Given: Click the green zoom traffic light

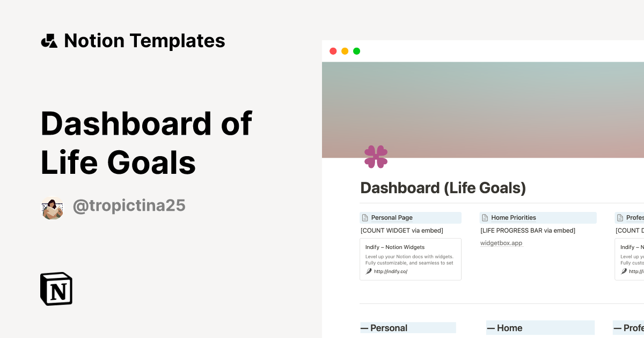Looking at the screenshot, I should pyautogui.click(x=356, y=51).
